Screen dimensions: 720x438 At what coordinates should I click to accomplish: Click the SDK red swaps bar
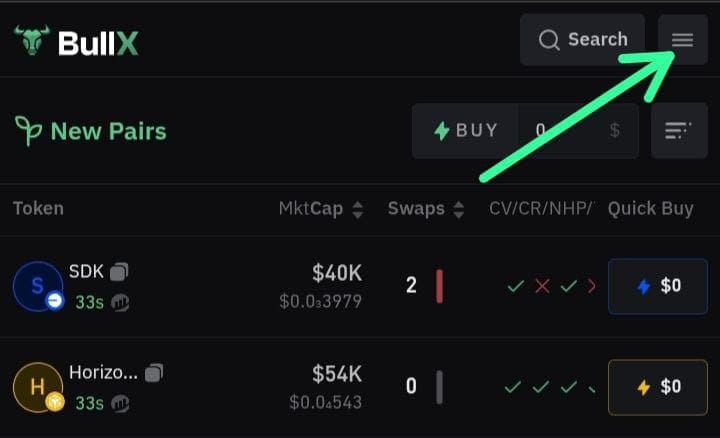[x=439, y=286]
